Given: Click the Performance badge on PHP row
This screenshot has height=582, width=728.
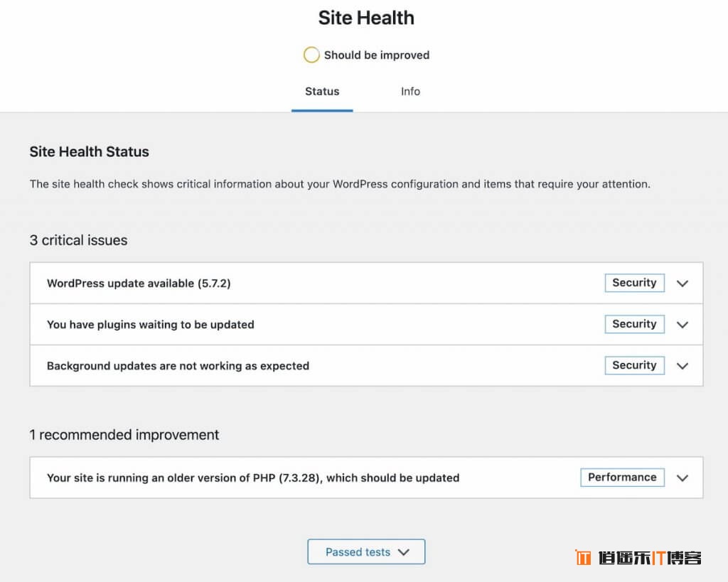Looking at the screenshot, I should (x=622, y=477).
